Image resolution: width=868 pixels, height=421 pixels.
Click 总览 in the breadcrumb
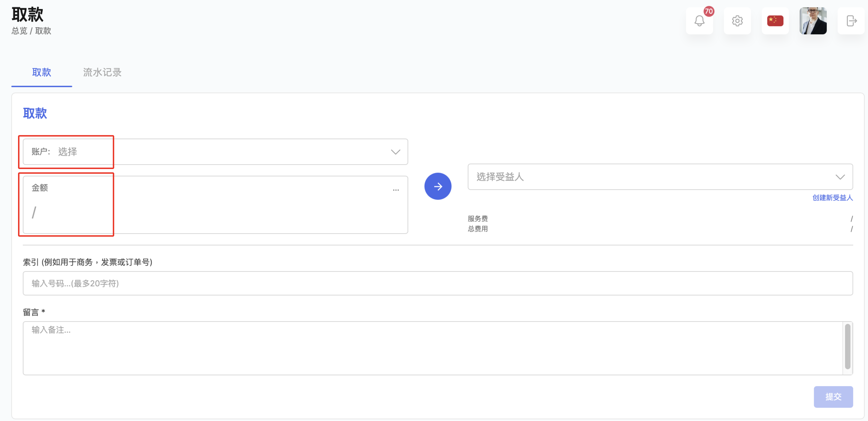pyautogui.click(x=19, y=31)
